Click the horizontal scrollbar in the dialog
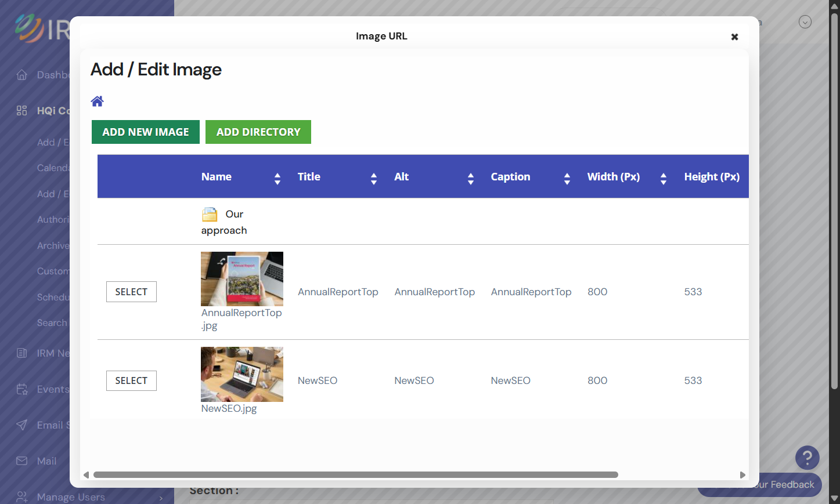The image size is (840, 504). 356,475
